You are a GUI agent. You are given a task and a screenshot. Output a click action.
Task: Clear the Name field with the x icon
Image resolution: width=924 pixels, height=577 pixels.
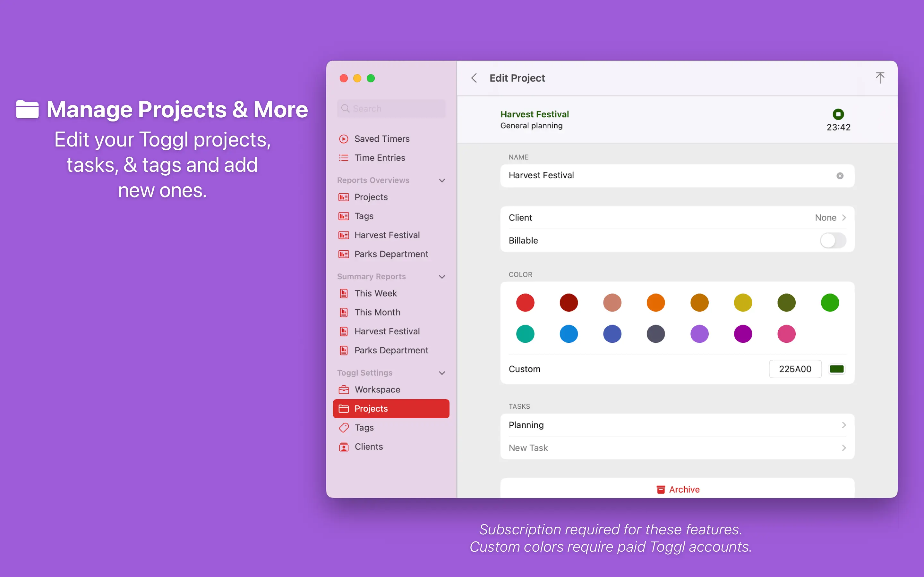840,176
